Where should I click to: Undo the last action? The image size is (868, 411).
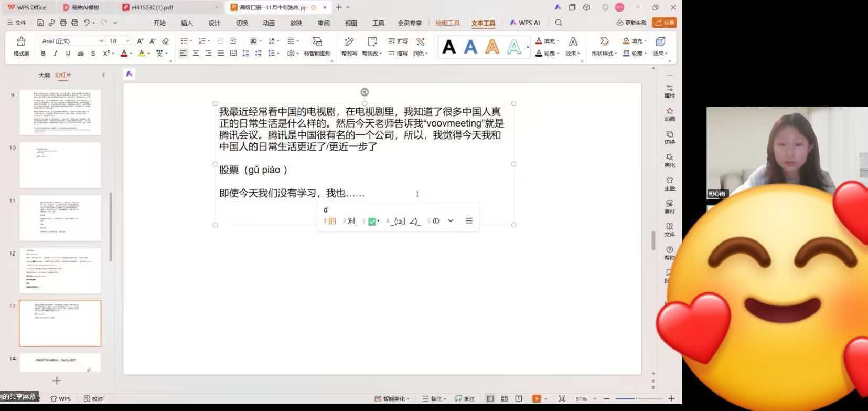(87, 23)
